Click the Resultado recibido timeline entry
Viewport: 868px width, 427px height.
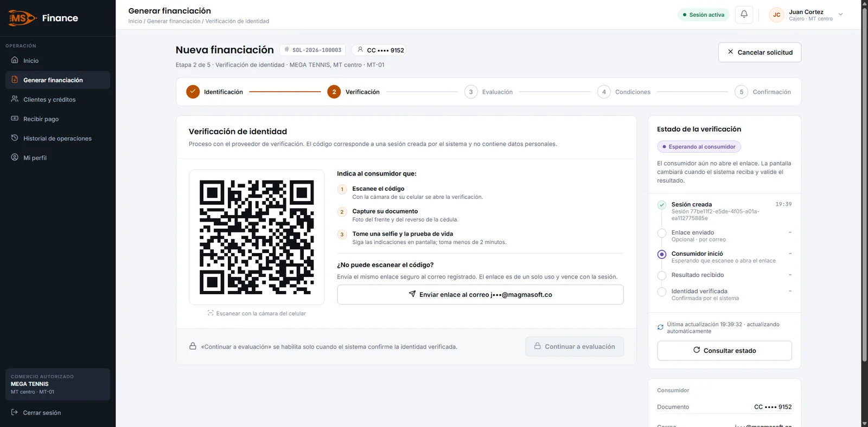tap(724, 275)
